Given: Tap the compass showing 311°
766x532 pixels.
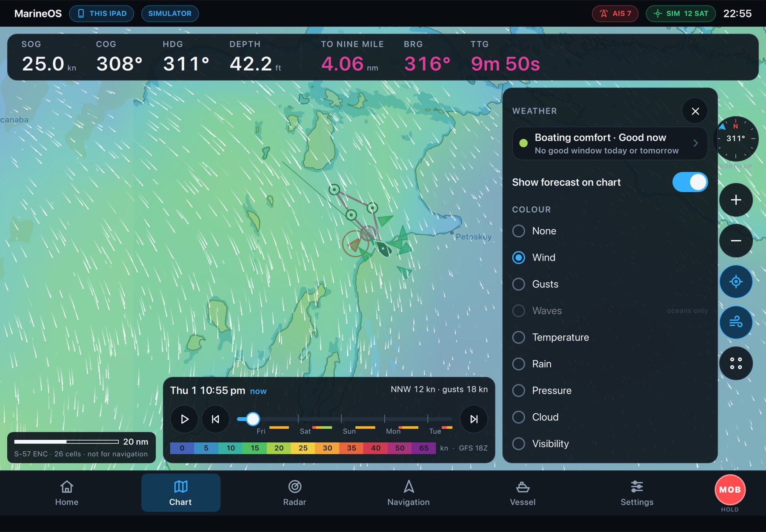Looking at the screenshot, I should tap(736, 139).
